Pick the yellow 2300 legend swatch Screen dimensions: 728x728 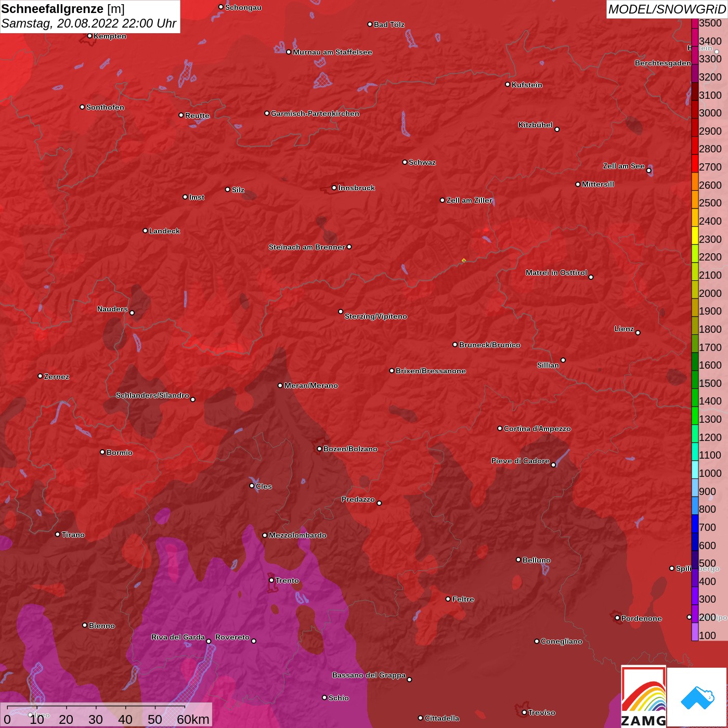pos(695,235)
